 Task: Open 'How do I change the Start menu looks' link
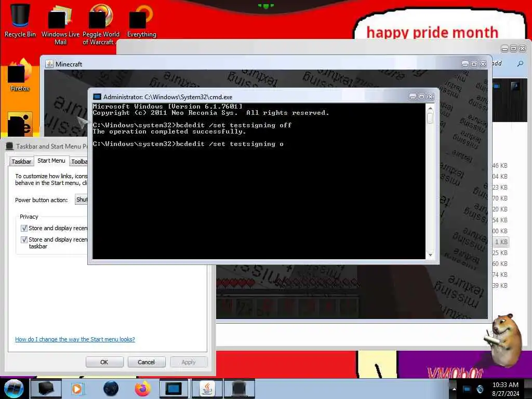click(x=75, y=339)
